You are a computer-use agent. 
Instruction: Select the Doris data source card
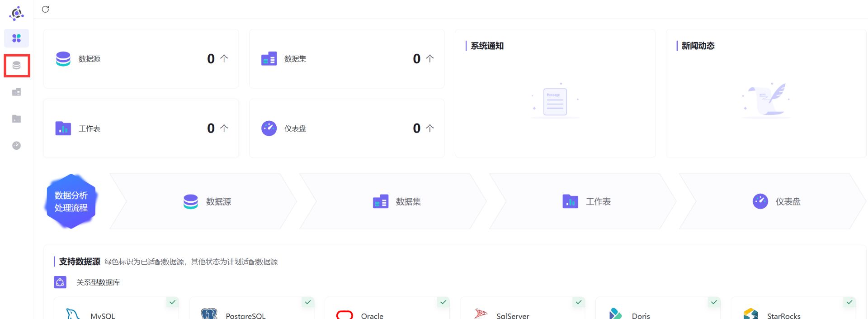(x=658, y=309)
